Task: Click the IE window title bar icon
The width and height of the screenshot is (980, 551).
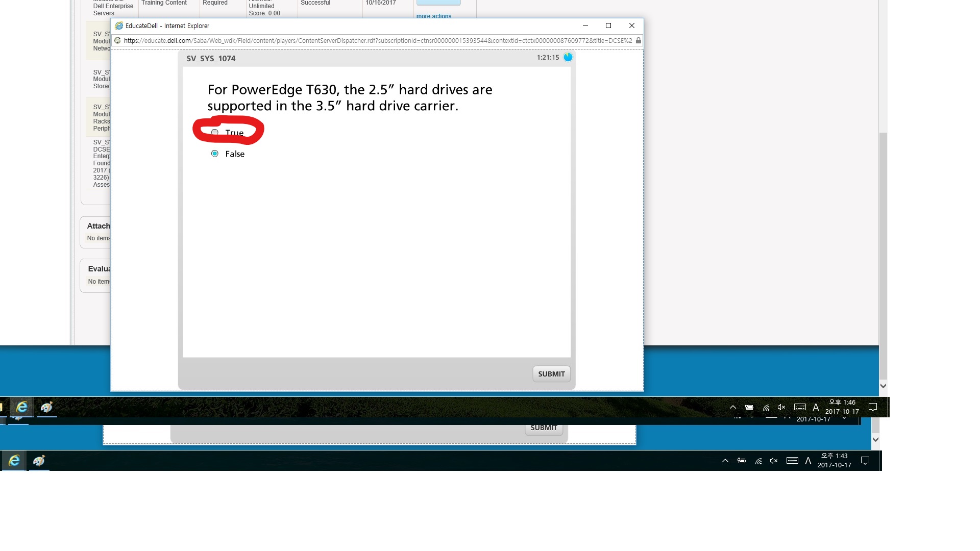Action: click(119, 26)
